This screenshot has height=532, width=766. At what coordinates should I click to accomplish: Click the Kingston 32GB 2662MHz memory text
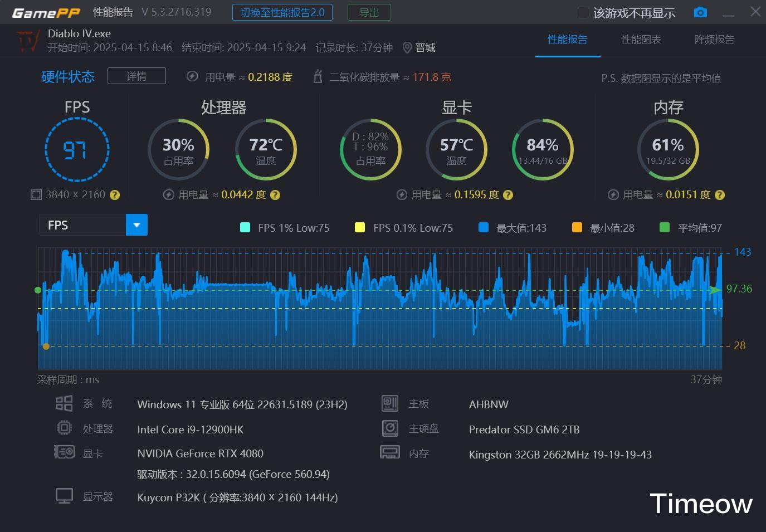click(x=560, y=455)
